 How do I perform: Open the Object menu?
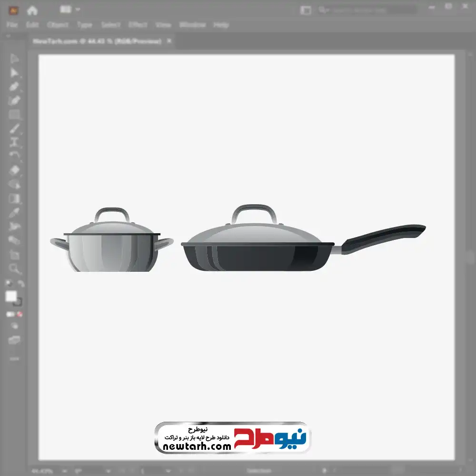57,25
